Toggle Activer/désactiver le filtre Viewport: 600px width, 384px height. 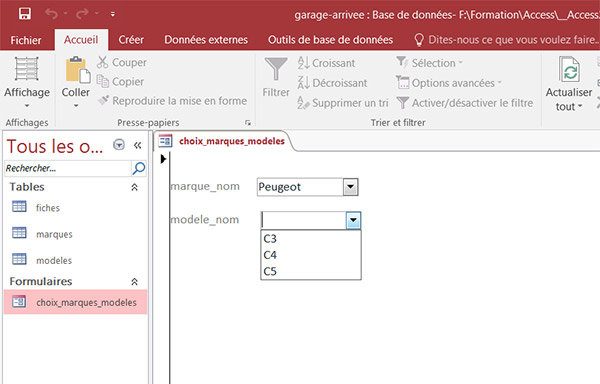point(465,103)
